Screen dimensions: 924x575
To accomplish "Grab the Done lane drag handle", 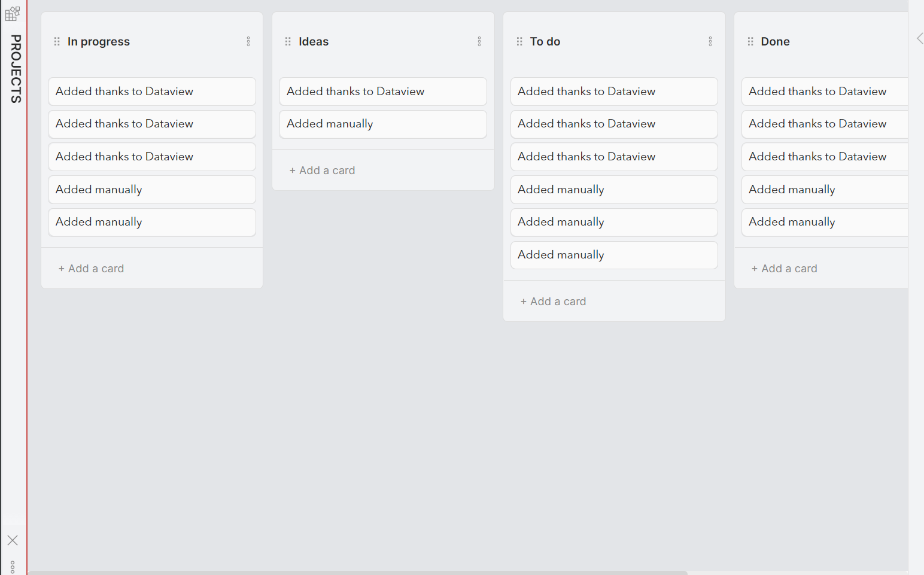I will (x=750, y=41).
